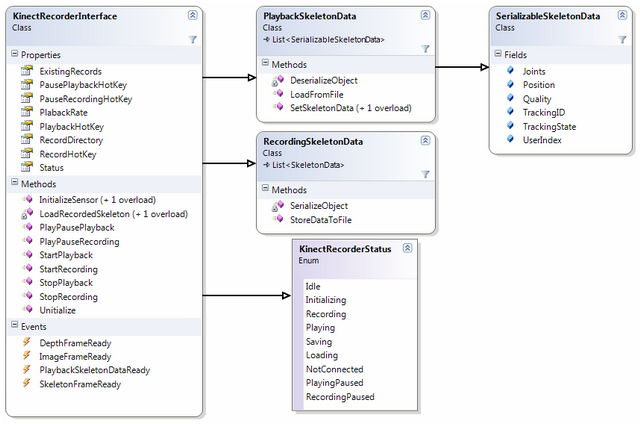
Task: Select the Playing enum value
Action: 320,328
